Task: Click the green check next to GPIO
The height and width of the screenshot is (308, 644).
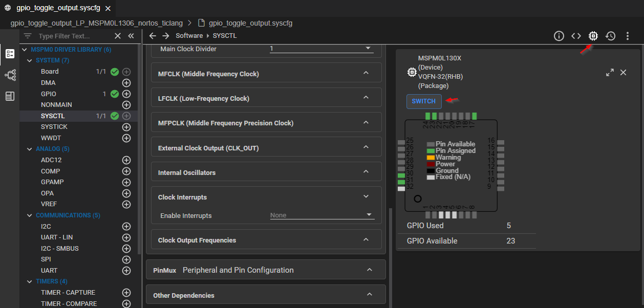Action: tap(115, 94)
